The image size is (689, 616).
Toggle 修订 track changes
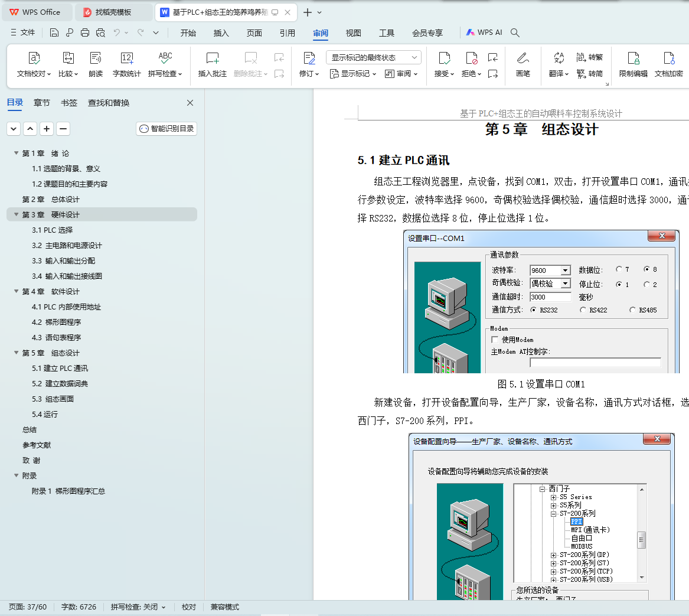tap(309, 64)
